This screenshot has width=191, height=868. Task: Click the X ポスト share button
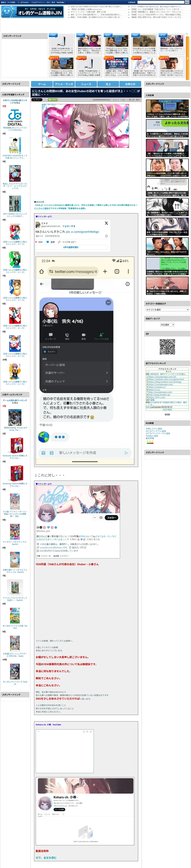37,100
